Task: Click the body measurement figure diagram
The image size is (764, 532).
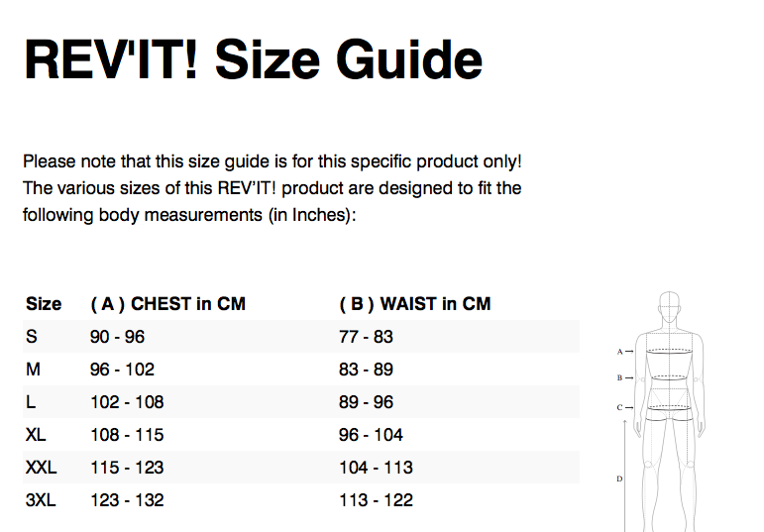Action: click(x=674, y=411)
